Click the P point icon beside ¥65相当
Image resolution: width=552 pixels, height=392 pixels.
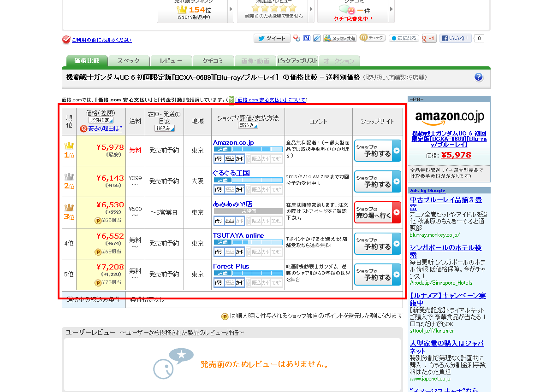click(x=98, y=252)
